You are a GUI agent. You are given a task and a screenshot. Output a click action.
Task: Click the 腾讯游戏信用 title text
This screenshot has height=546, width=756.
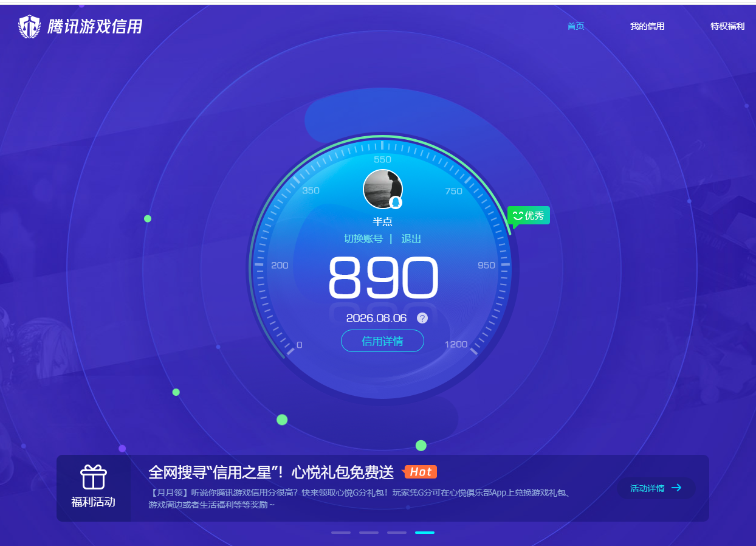pyautogui.click(x=95, y=27)
